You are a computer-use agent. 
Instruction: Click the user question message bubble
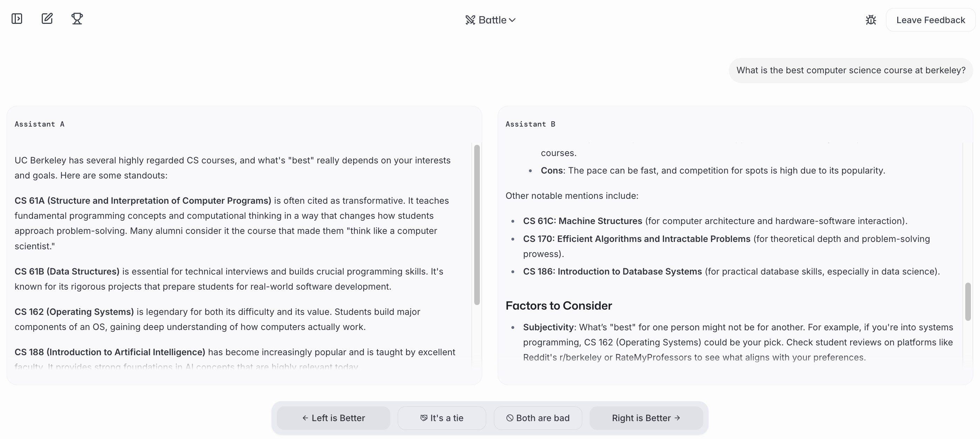(x=851, y=70)
